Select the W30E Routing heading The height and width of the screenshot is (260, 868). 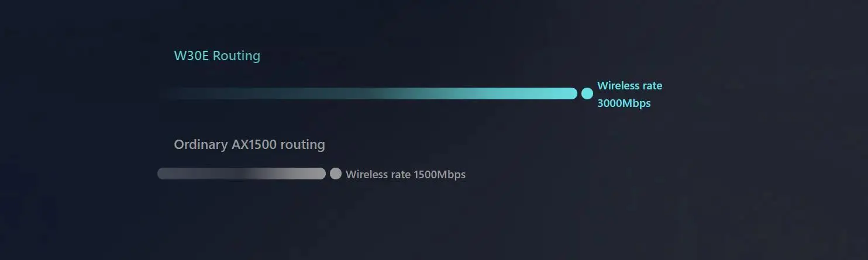coord(217,56)
